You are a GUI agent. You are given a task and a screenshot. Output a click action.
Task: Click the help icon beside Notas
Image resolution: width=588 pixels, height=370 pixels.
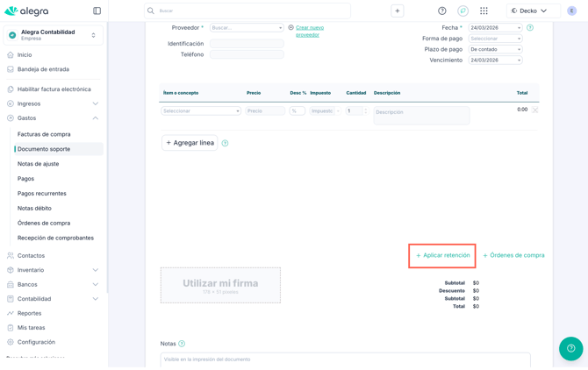pos(182,344)
